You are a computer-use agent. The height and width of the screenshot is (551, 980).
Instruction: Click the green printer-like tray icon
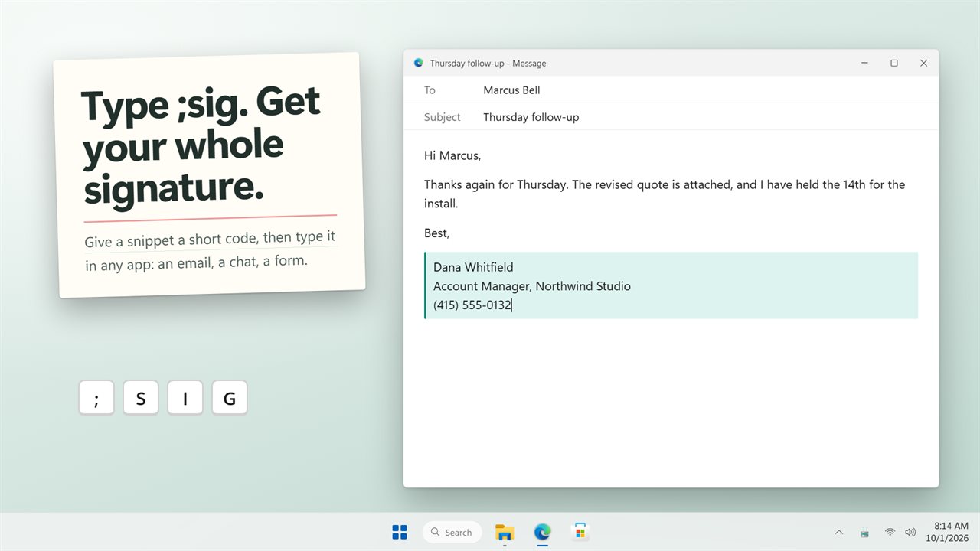(864, 533)
